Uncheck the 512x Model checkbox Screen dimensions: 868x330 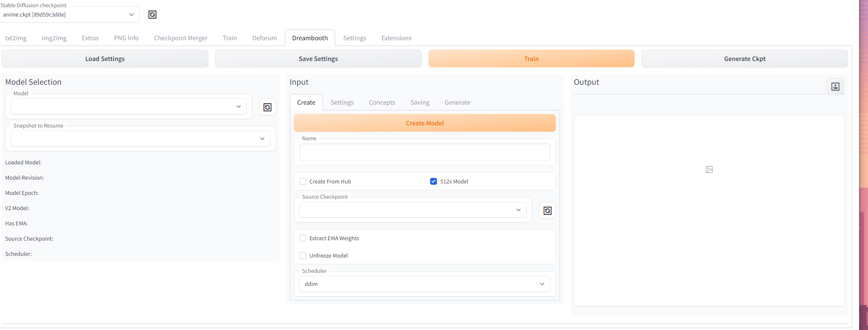click(x=434, y=181)
